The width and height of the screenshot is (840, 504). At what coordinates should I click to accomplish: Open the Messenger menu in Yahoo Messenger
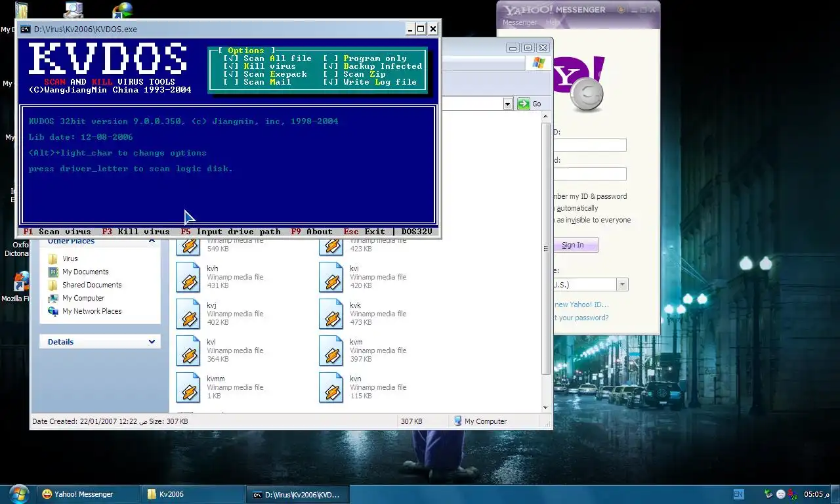tap(520, 22)
